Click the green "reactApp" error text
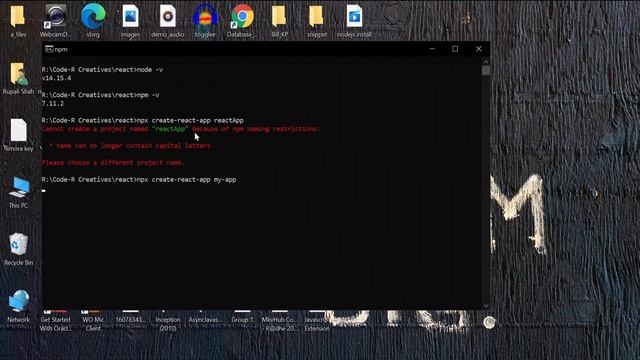 coord(170,129)
